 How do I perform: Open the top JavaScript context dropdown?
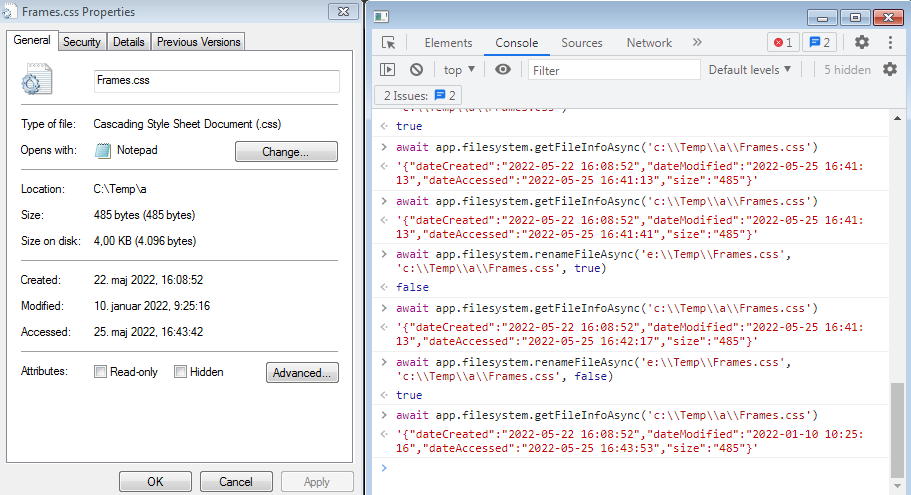pos(459,70)
